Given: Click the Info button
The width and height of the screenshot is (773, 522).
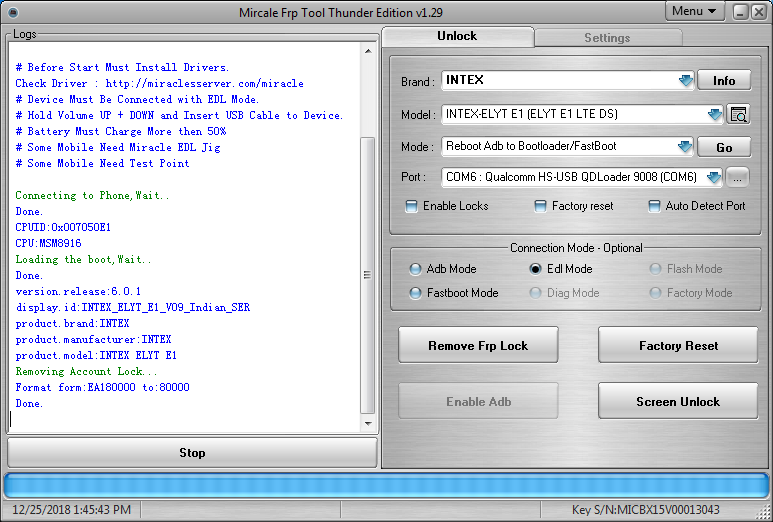Looking at the screenshot, I should 724,81.
